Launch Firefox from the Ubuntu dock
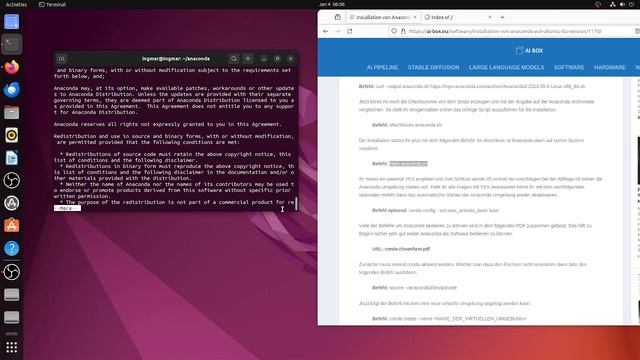The width and height of the screenshot is (640, 360). coord(11,67)
